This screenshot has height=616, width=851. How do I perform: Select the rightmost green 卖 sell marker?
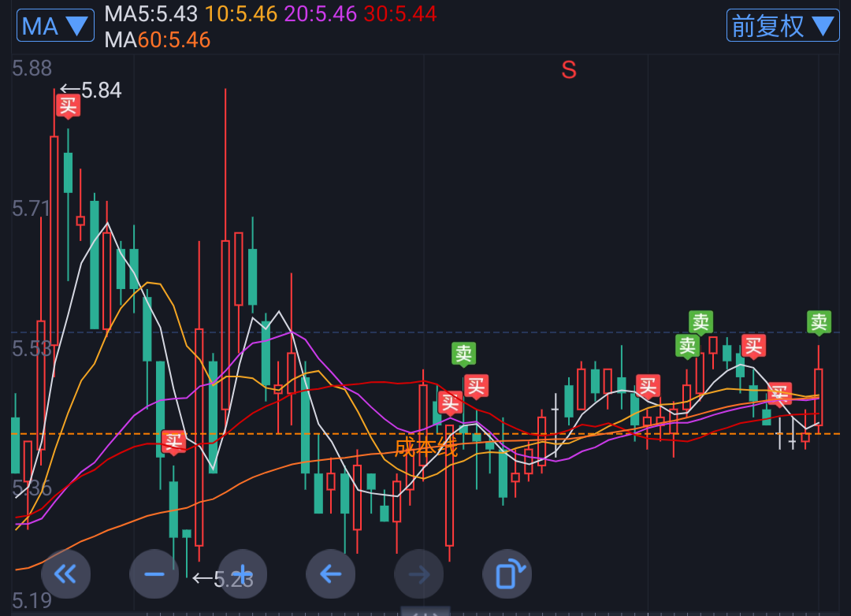[819, 322]
